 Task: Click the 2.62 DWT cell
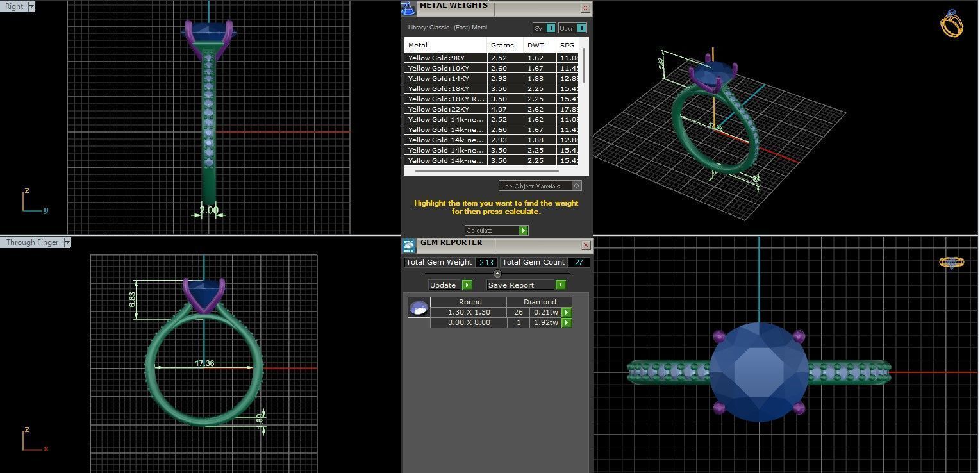[x=540, y=110]
